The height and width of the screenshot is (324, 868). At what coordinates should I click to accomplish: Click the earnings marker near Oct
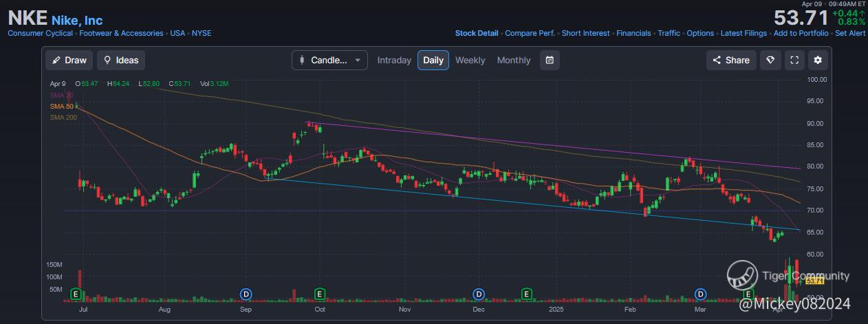click(319, 294)
